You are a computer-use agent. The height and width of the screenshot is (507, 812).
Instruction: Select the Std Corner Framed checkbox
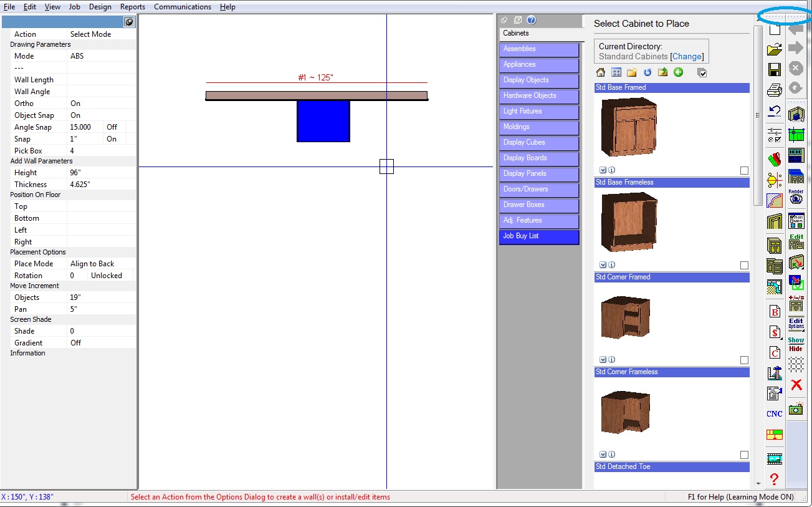click(x=744, y=360)
